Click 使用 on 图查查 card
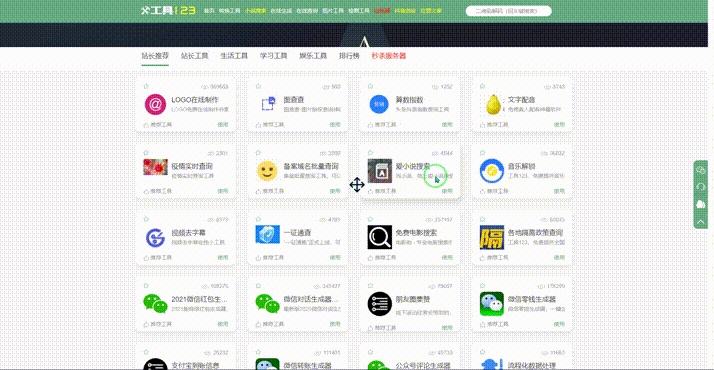Image resolution: width=714 pixels, height=370 pixels. pos(335,124)
